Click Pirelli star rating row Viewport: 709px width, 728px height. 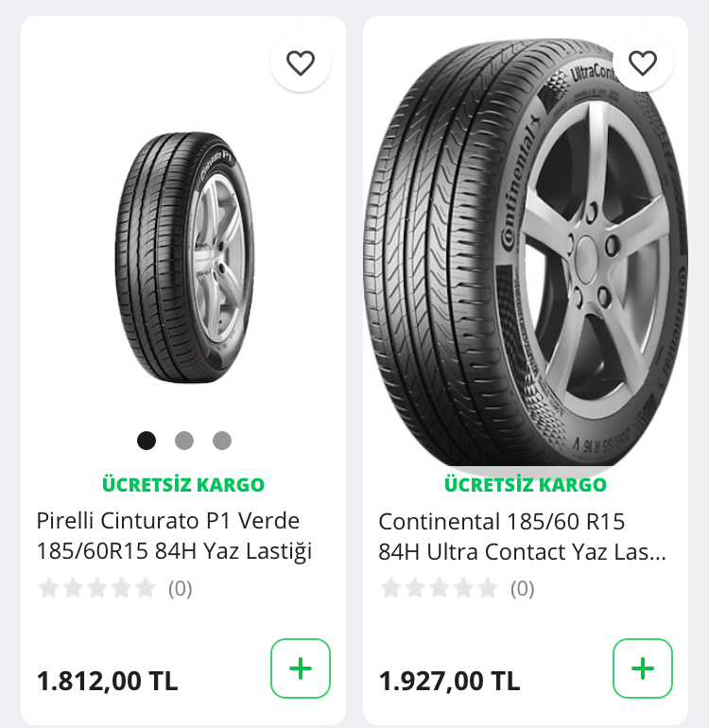pos(96,589)
